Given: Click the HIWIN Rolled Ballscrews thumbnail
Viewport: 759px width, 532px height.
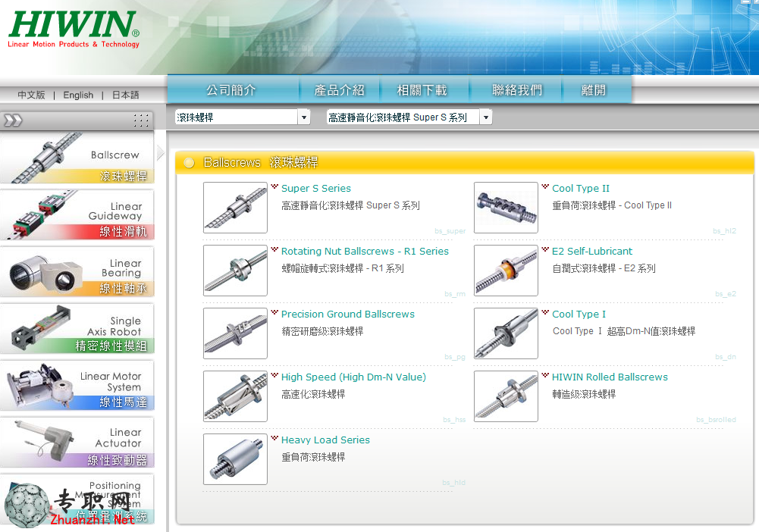Looking at the screenshot, I should [x=506, y=396].
